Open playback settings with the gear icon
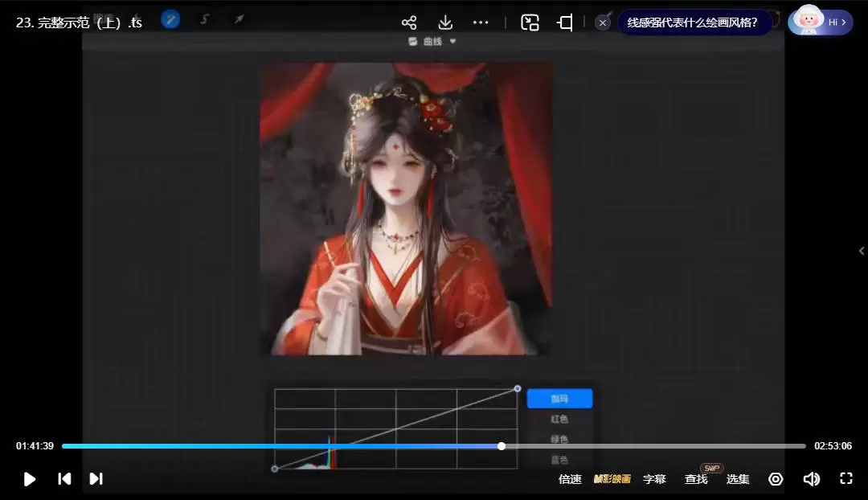The height and width of the screenshot is (500, 868). click(776, 479)
